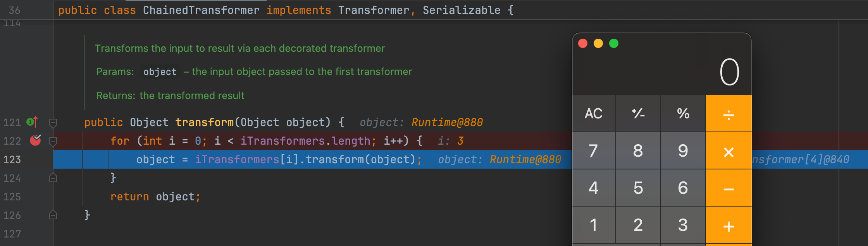868x246 pixels.
Task: Zoom the Calculator with the green button
Action: pyautogui.click(x=614, y=43)
